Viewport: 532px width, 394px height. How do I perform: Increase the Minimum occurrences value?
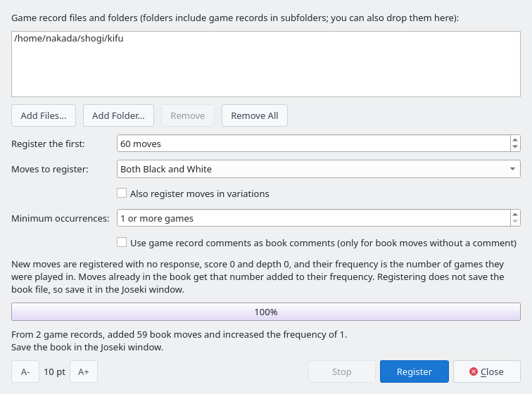(x=515, y=214)
